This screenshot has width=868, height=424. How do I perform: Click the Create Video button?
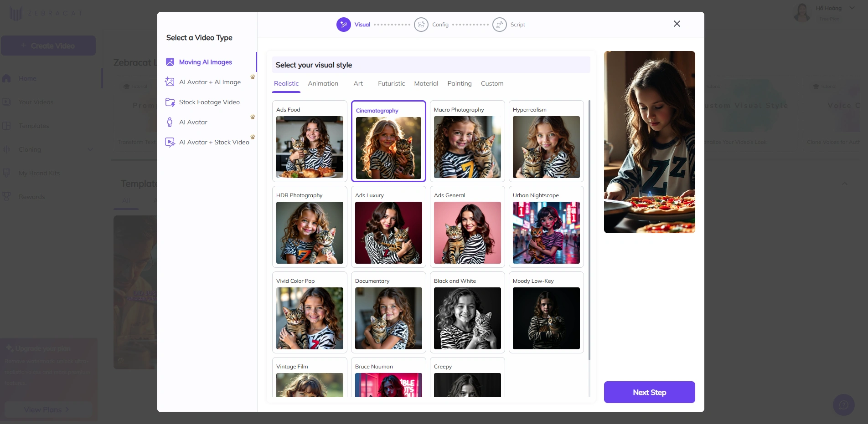click(x=48, y=46)
